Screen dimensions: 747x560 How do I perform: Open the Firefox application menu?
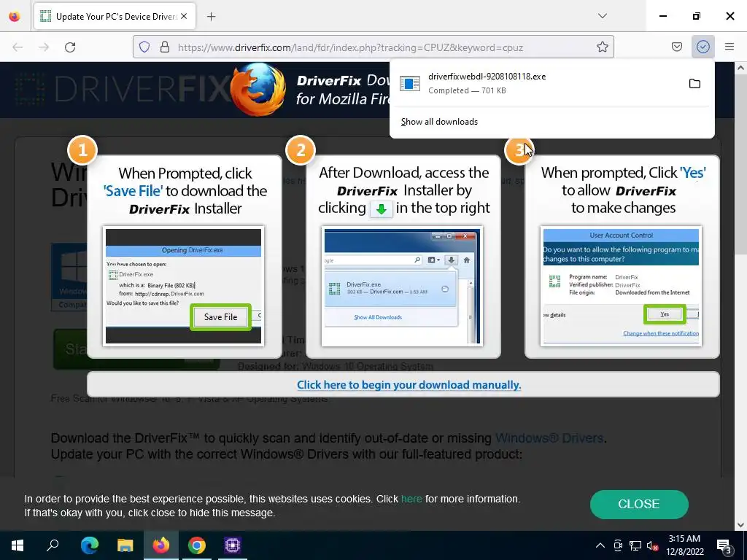729,47
